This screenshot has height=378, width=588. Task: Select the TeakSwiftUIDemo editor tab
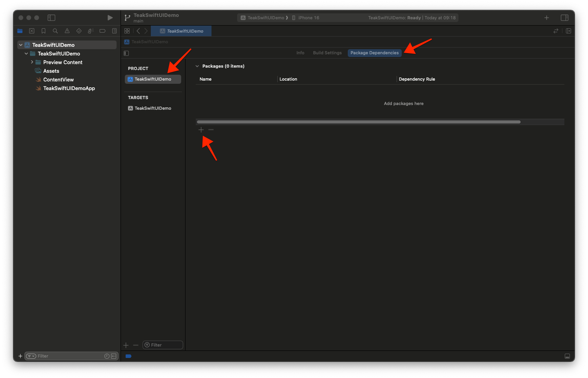pos(181,31)
